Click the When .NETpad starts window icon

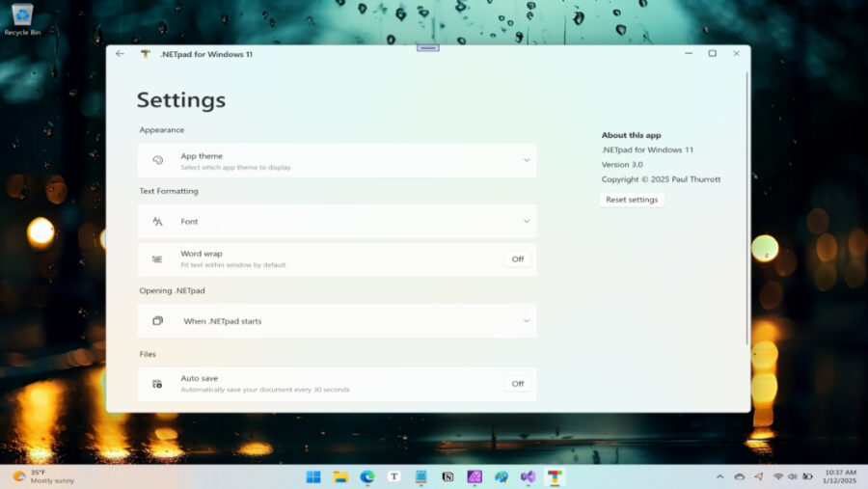click(x=157, y=321)
